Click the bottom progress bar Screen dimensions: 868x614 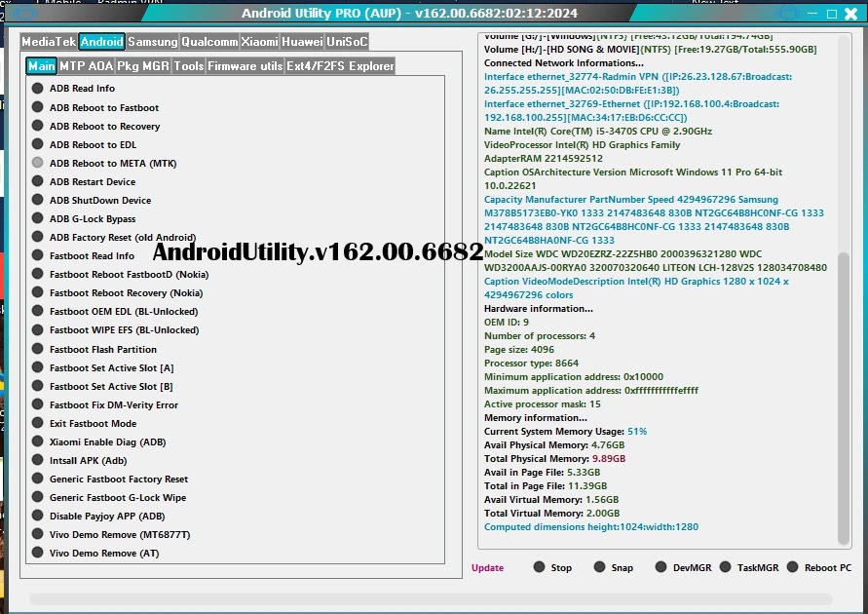(x=431, y=599)
